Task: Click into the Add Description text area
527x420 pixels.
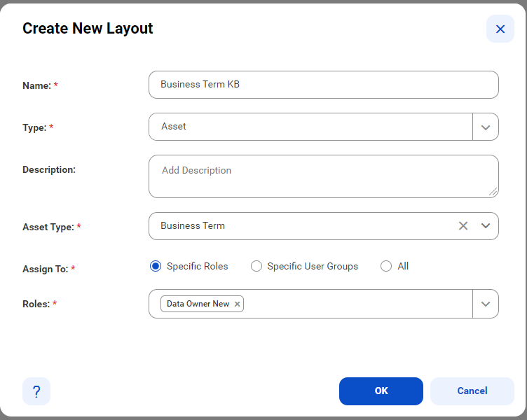Action: [324, 176]
